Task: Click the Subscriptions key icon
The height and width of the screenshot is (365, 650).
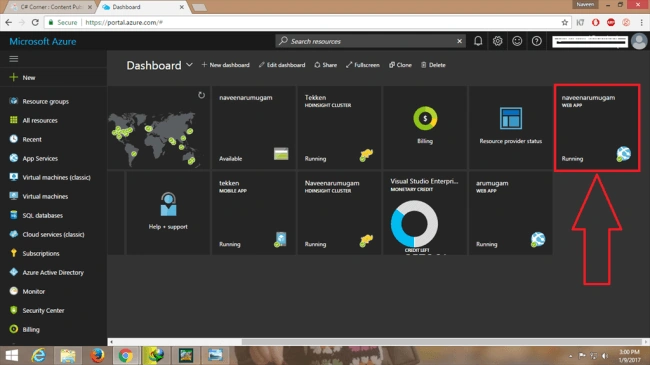Action: pyautogui.click(x=14, y=253)
